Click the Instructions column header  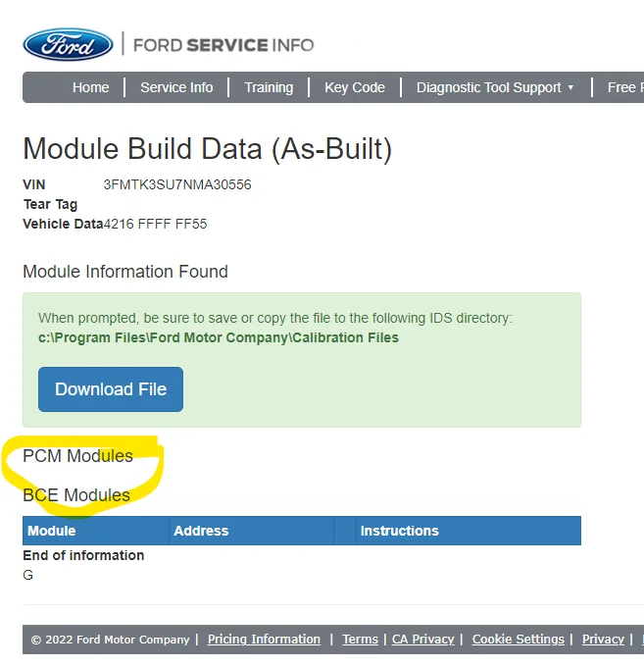click(x=399, y=531)
